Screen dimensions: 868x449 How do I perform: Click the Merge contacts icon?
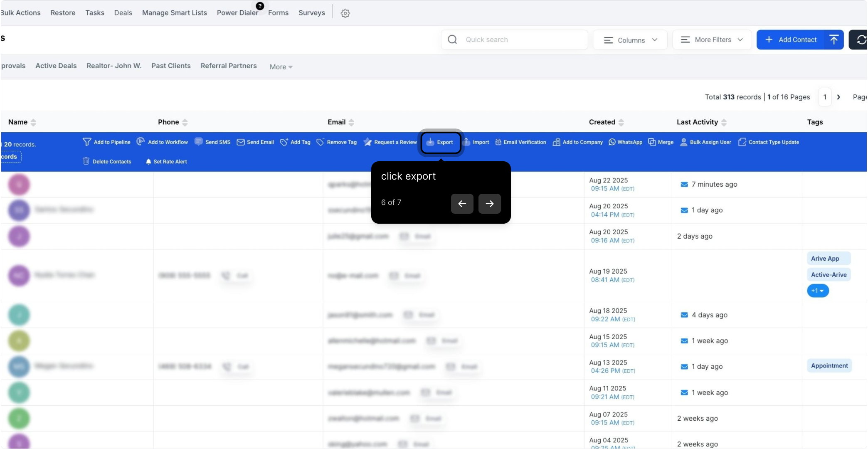click(652, 142)
